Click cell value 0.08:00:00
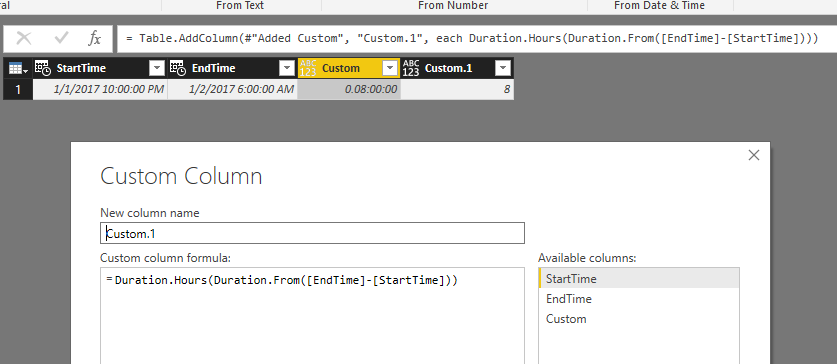The width and height of the screenshot is (837, 364). [349, 89]
